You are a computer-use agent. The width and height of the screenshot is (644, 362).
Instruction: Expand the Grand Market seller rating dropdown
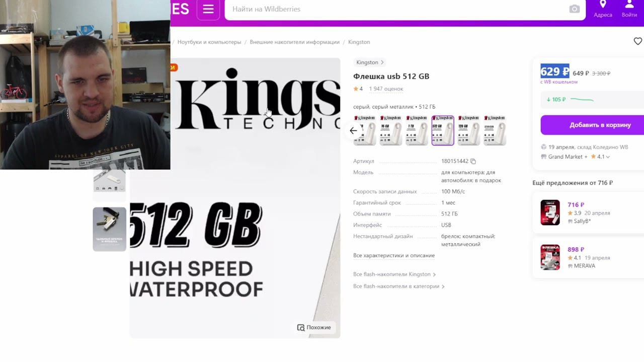[x=608, y=157]
